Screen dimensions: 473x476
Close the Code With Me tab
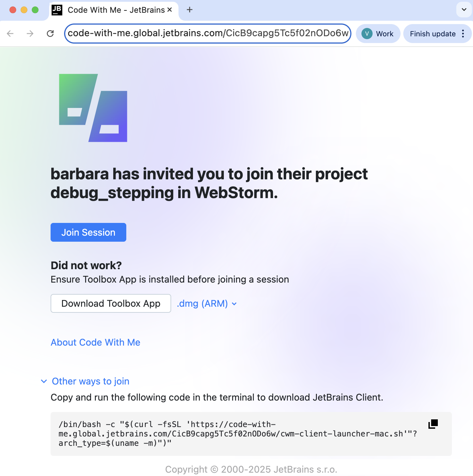pyautogui.click(x=170, y=10)
